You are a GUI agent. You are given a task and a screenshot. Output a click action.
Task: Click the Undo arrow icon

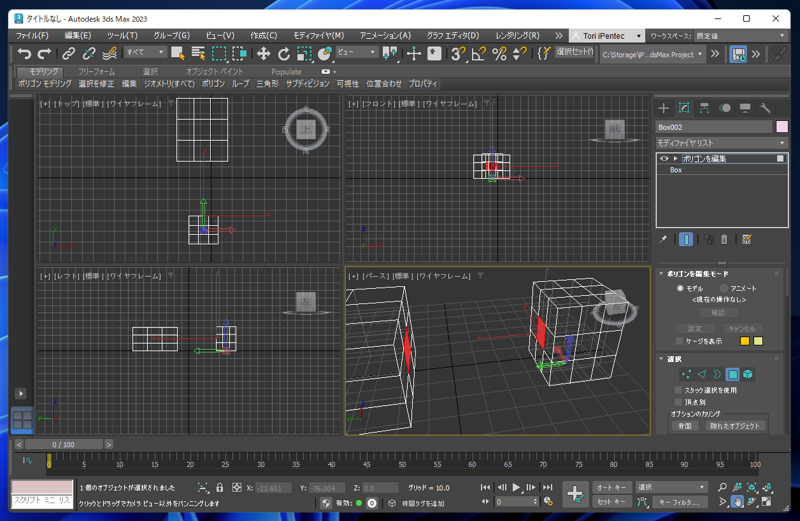[24, 54]
